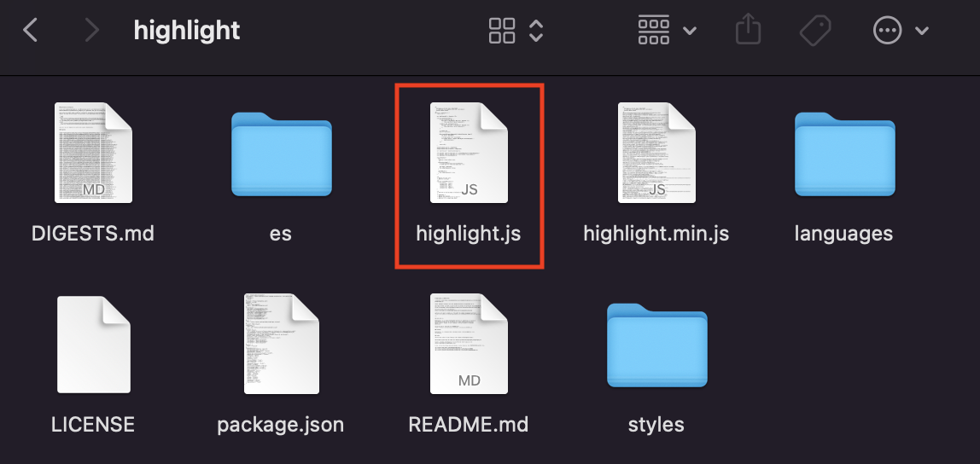Click the README.md file name
Screen dimensions: 980x464
click(469, 425)
